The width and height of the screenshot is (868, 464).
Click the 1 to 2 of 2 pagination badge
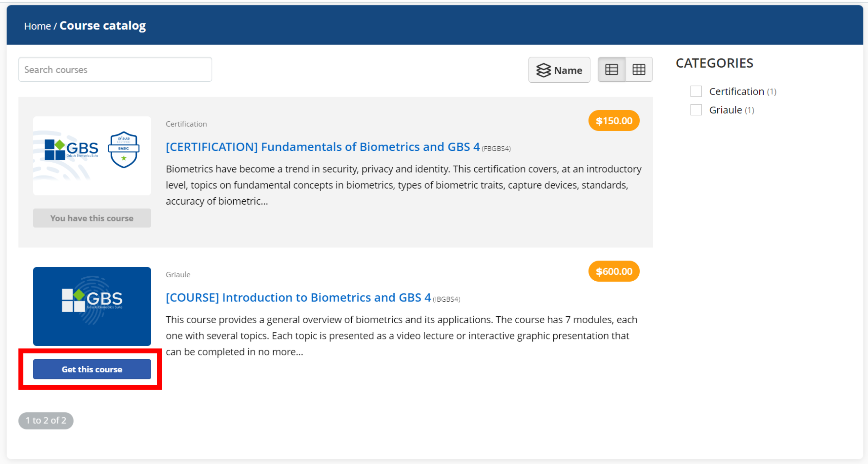[x=46, y=420]
